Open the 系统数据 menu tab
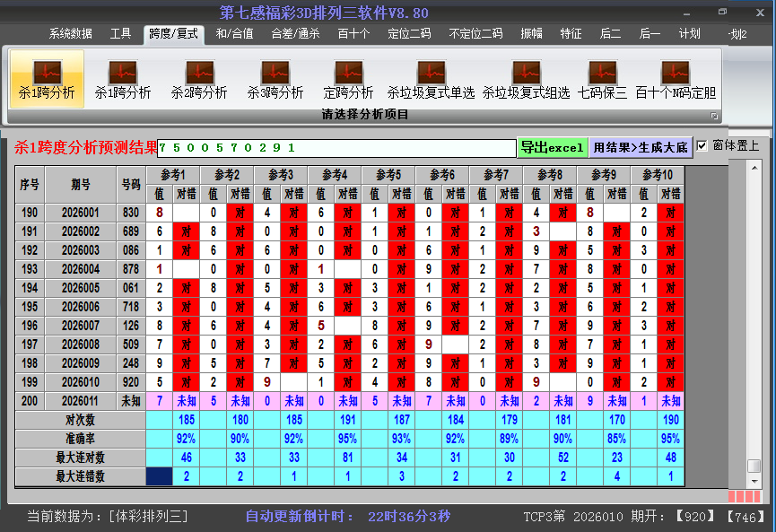The height and width of the screenshot is (532, 776). pyautogui.click(x=70, y=34)
